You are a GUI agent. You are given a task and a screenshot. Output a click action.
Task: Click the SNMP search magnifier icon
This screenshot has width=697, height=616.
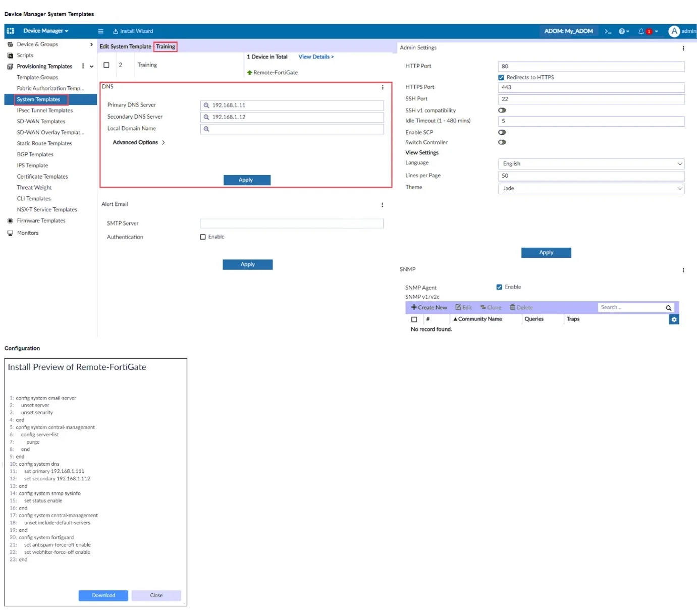pos(668,308)
